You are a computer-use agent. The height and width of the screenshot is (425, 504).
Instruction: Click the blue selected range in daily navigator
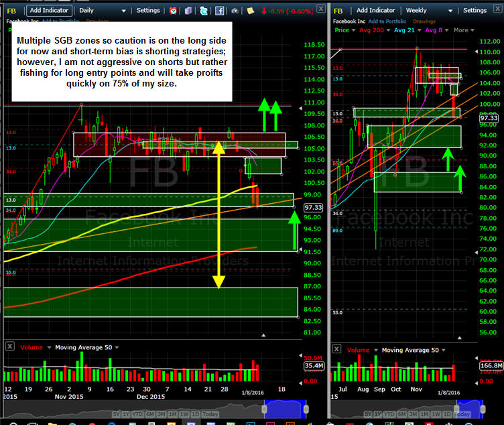[x=285, y=409]
